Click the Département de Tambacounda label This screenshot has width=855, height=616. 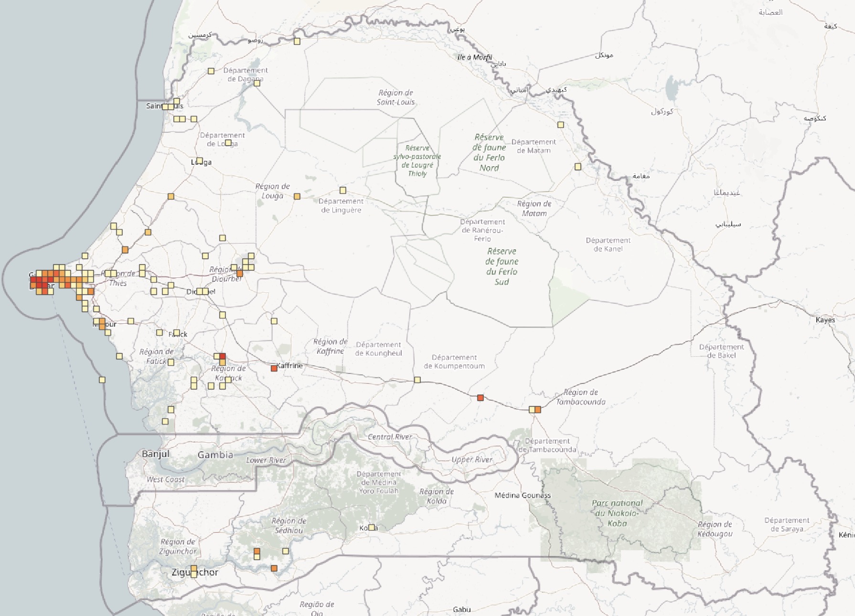click(547, 445)
